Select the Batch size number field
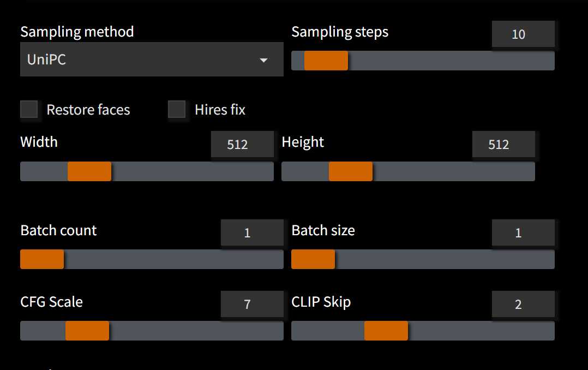Screen dimensions: 588x370 pos(523,232)
